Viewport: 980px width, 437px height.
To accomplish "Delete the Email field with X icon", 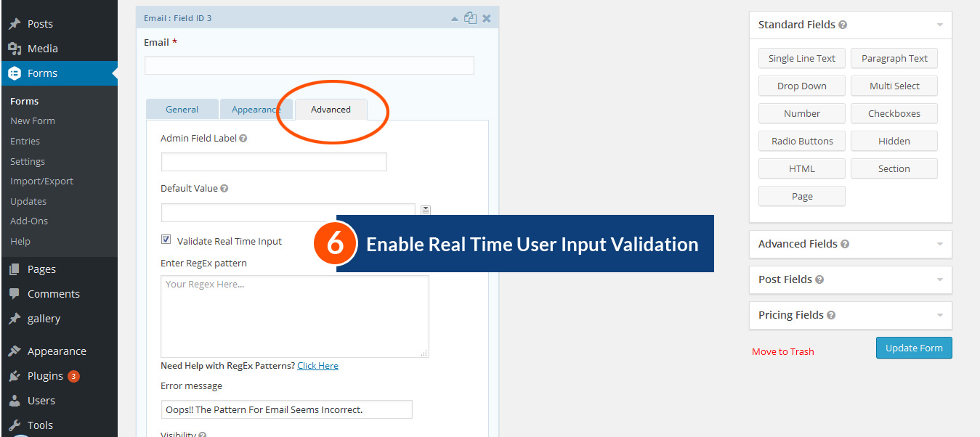I will point(487,18).
